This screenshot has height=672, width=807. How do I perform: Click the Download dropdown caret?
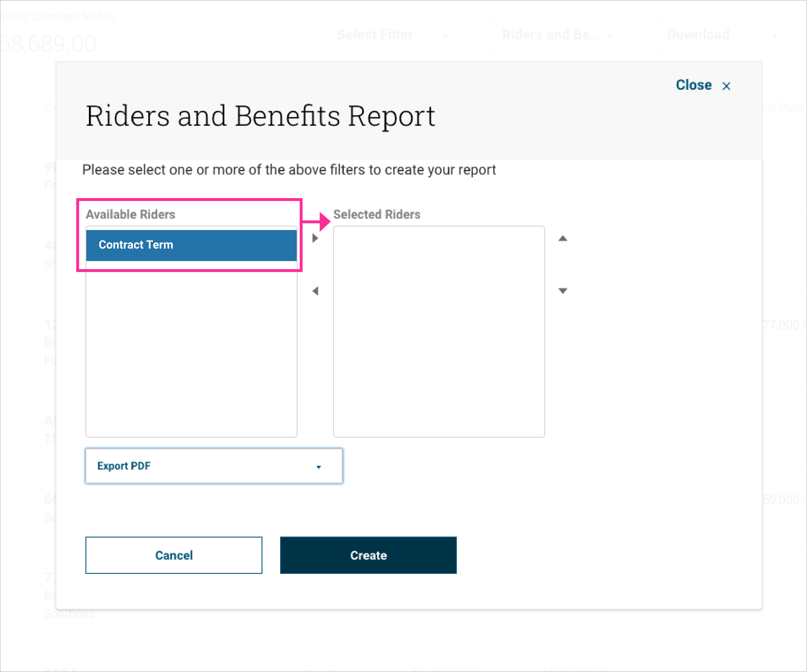775,36
